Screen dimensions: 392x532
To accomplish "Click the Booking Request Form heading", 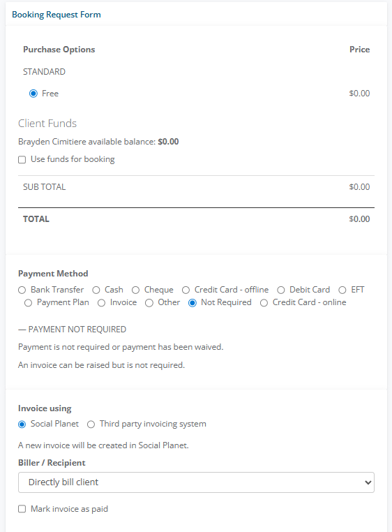I will click(x=56, y=15).
